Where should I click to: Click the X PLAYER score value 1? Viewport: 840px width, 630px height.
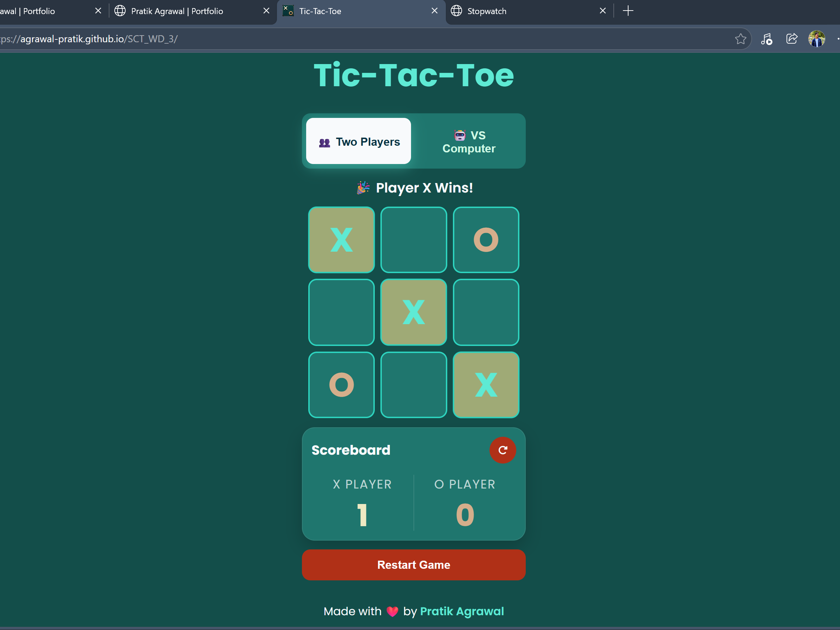362,515
